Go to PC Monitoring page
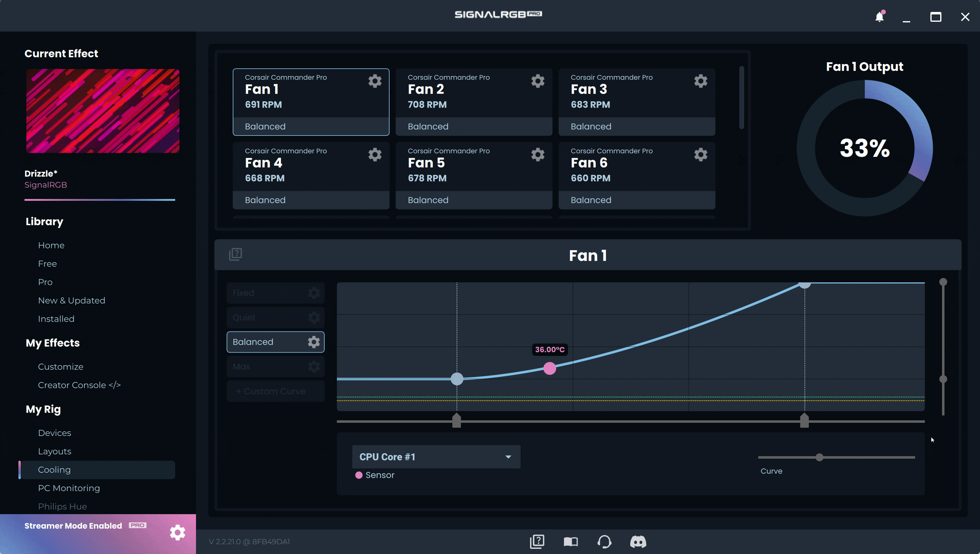 click(x=69, y=488)
